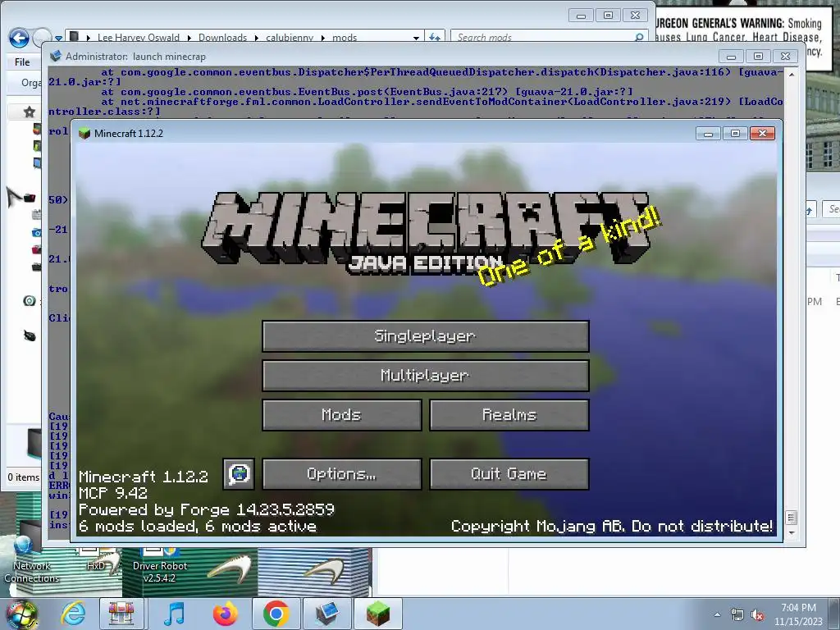Click the console scrollbar up arrow

coord(792,75)
